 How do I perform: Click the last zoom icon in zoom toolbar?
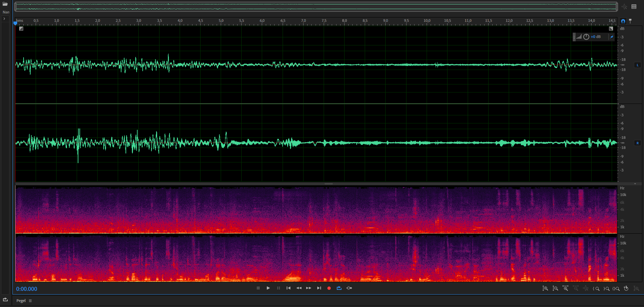tap(636, 289)
